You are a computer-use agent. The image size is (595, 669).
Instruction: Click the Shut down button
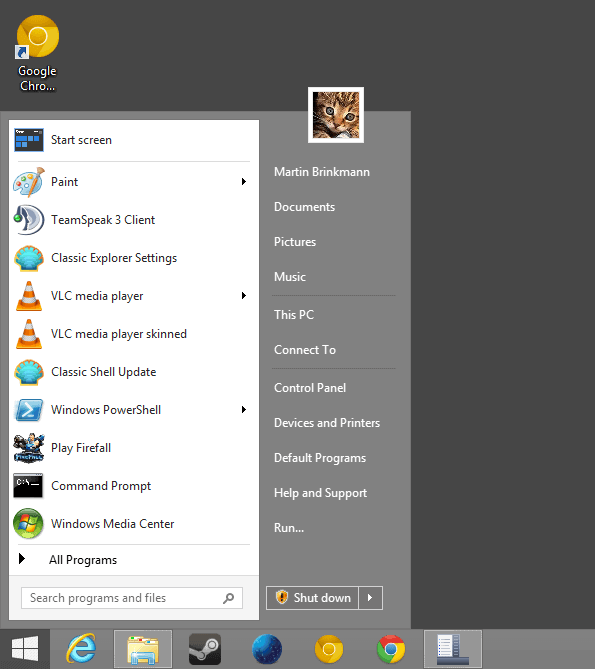(x=313, y=598)
